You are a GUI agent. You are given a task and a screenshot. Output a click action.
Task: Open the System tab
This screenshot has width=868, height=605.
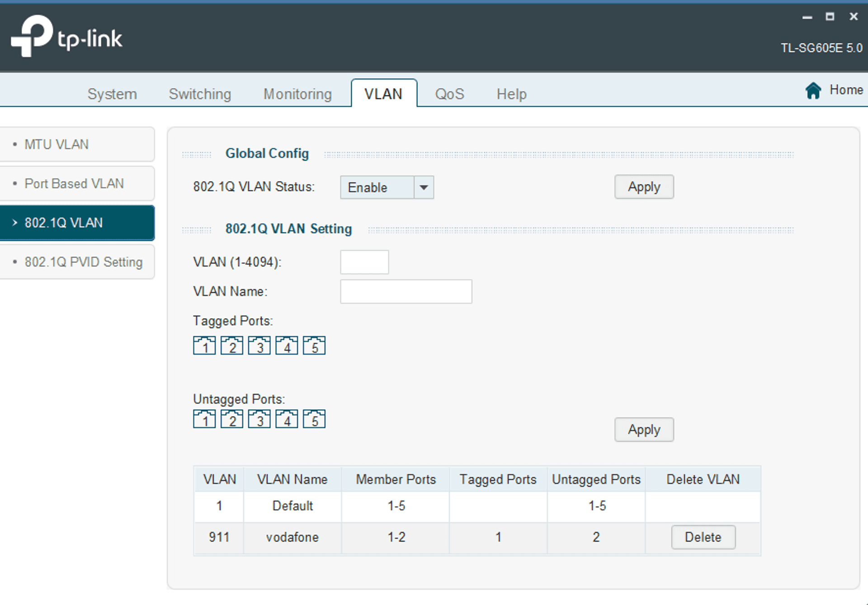112,94
